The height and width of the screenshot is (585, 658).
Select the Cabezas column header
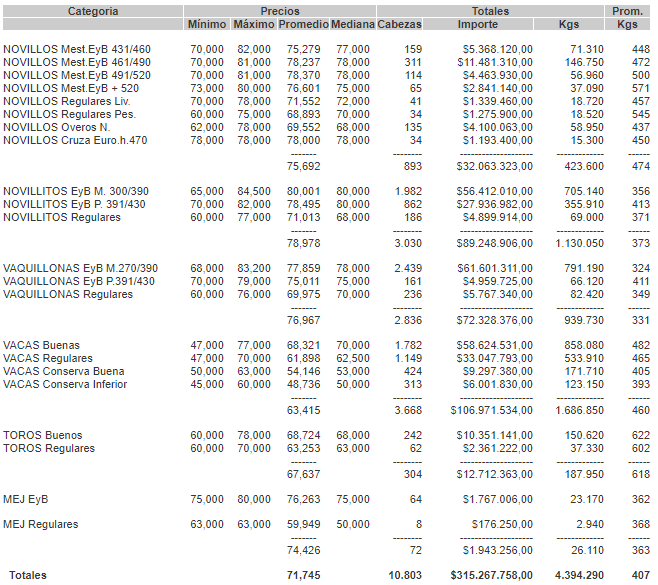401,25
